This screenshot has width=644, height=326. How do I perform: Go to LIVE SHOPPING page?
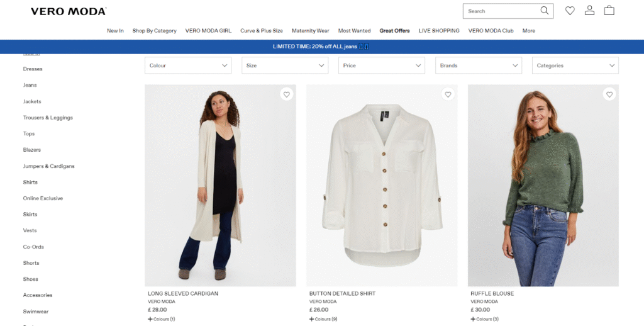[x=439, y=31]
